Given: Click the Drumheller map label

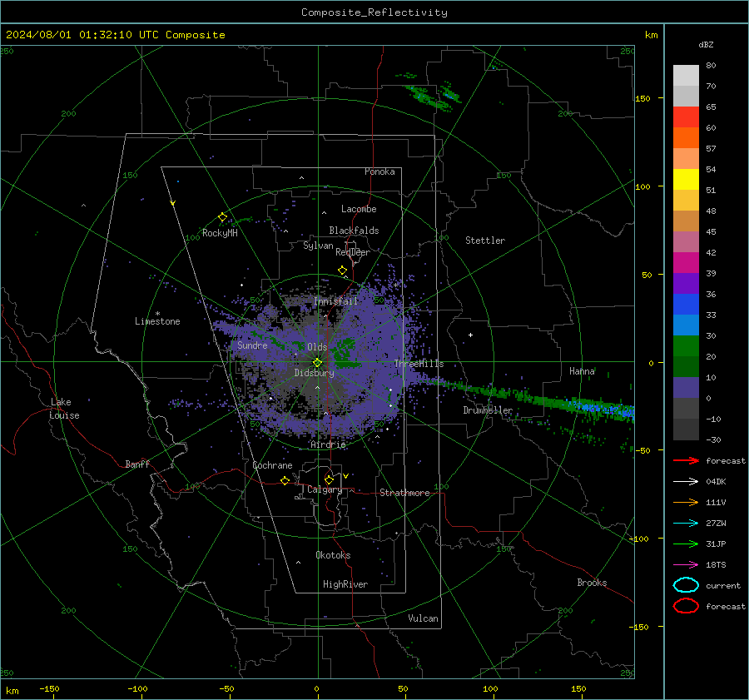Looking at the screenshot, I should [488, 410].
